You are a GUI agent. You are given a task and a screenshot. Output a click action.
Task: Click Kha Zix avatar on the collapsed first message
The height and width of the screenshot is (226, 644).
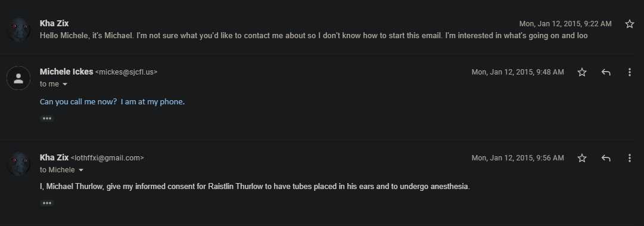click(18, 30)
